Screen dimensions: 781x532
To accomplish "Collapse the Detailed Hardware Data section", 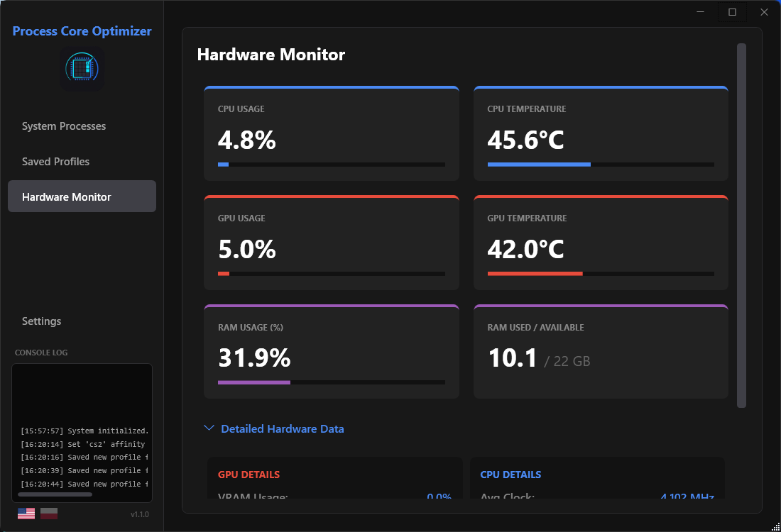I will pyautogui.click(x=274, y=429).
